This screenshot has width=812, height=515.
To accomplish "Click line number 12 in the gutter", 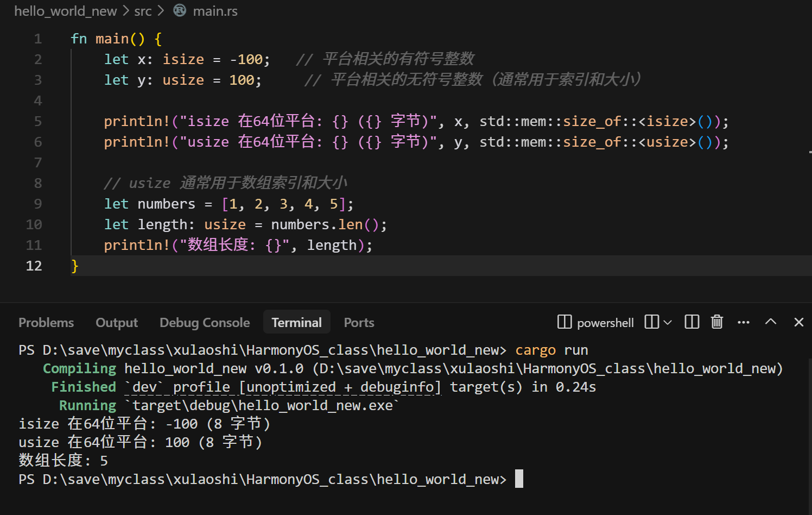I will click(34, 266).
